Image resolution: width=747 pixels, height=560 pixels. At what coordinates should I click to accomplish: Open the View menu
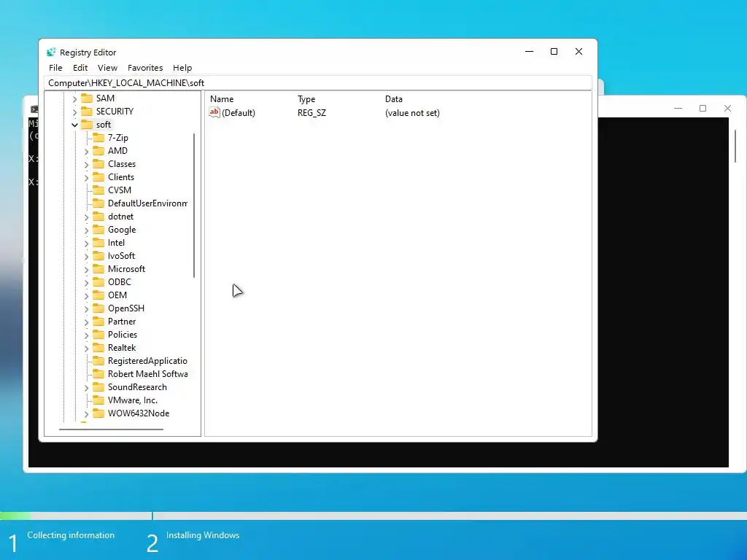coord(107,68)
